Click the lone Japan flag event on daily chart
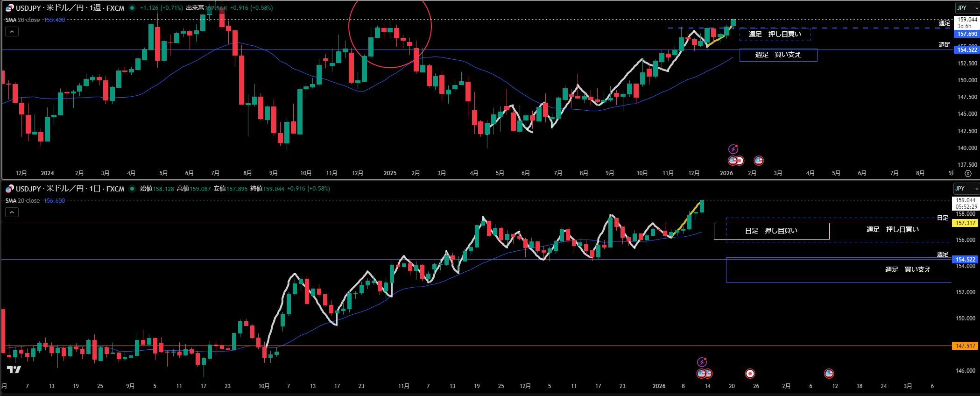The image size is (980, 396). 750,374
